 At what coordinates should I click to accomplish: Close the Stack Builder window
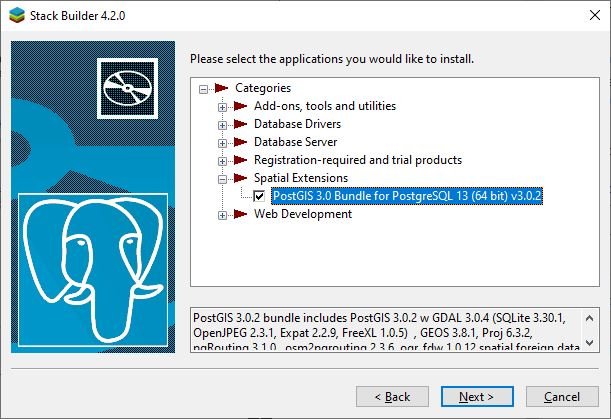(595, 16)
